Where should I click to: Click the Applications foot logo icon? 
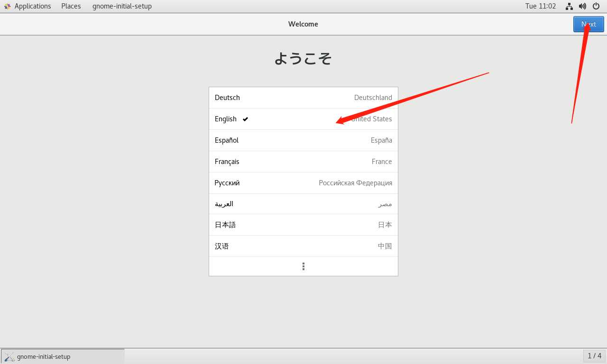click(7, 6)
